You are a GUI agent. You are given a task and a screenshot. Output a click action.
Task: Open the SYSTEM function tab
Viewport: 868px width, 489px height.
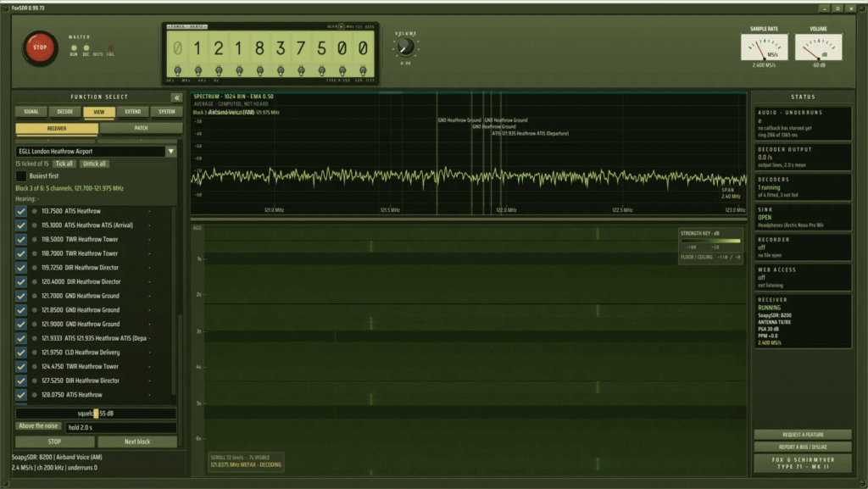[x=167, y=112]
